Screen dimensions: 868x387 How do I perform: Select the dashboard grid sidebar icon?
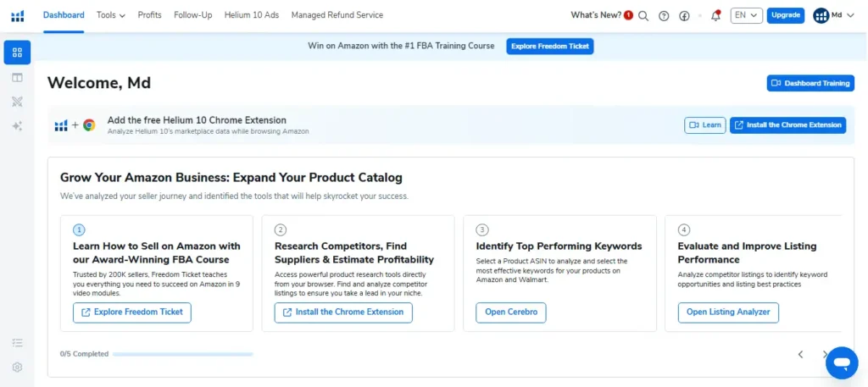point(17,53)
